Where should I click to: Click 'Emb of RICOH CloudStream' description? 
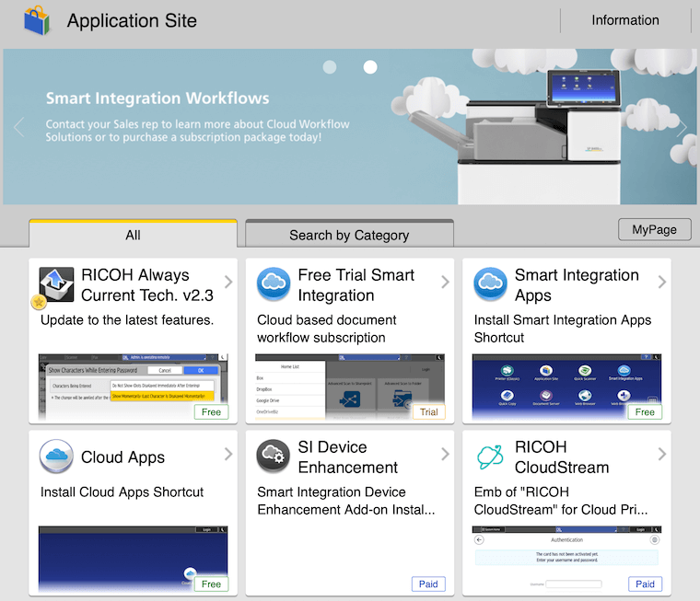(561, 501)
